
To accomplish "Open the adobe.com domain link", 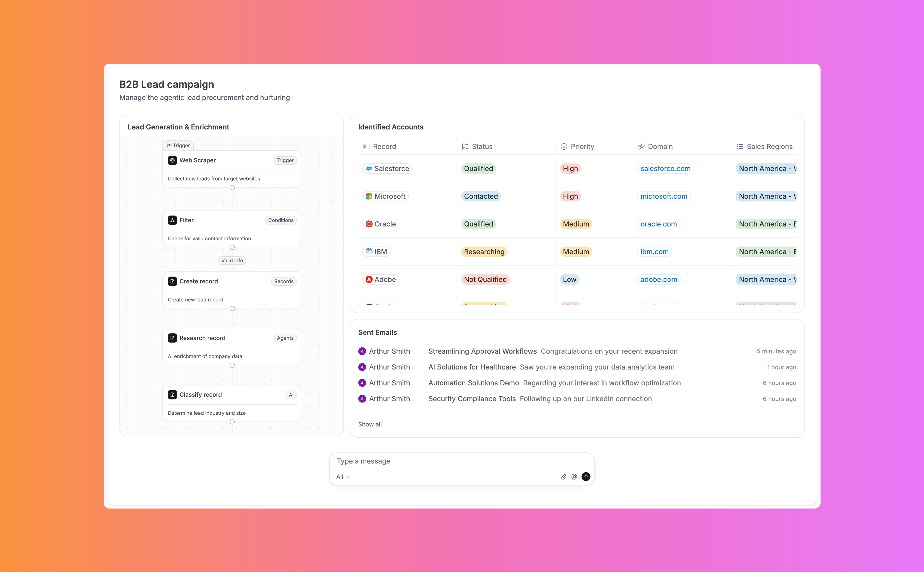I will [659, 279].
